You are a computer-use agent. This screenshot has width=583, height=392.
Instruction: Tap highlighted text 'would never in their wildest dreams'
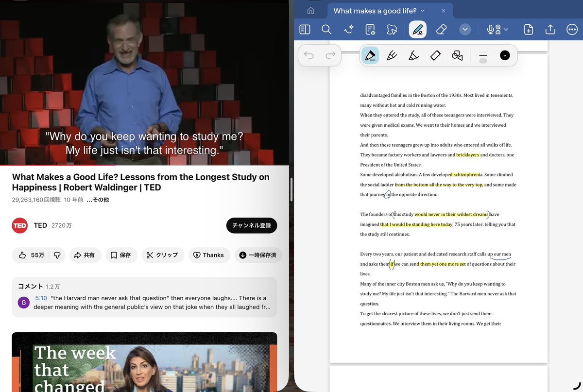tap(451, 214)
